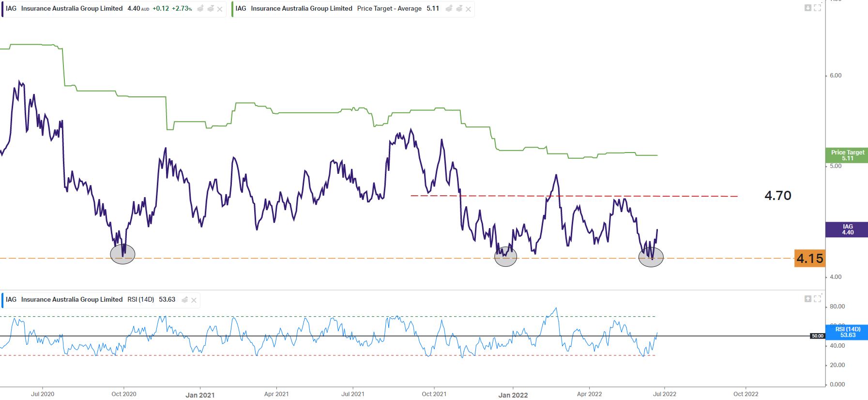868x400 pixels.
Task: Click the Apr 2021 date axis label
Action: [276, 394]
